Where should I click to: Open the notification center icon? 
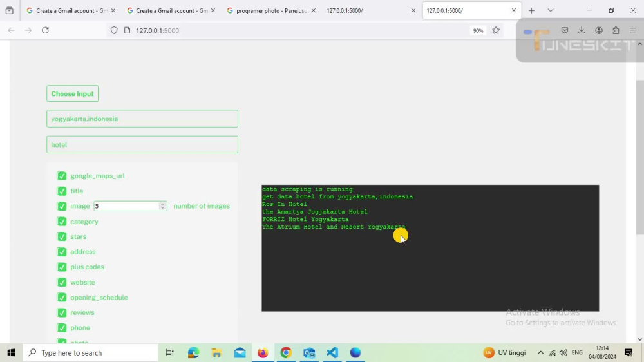(x=629, y=352)
